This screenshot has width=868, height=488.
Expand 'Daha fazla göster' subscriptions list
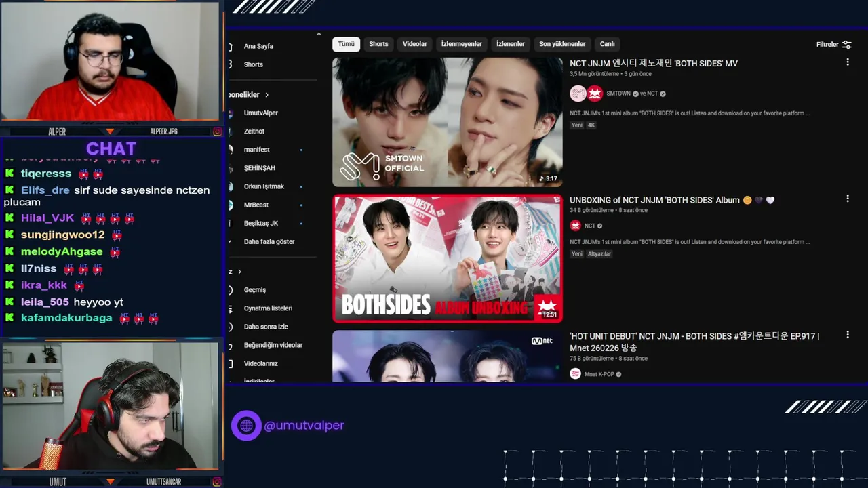(269, 241)
